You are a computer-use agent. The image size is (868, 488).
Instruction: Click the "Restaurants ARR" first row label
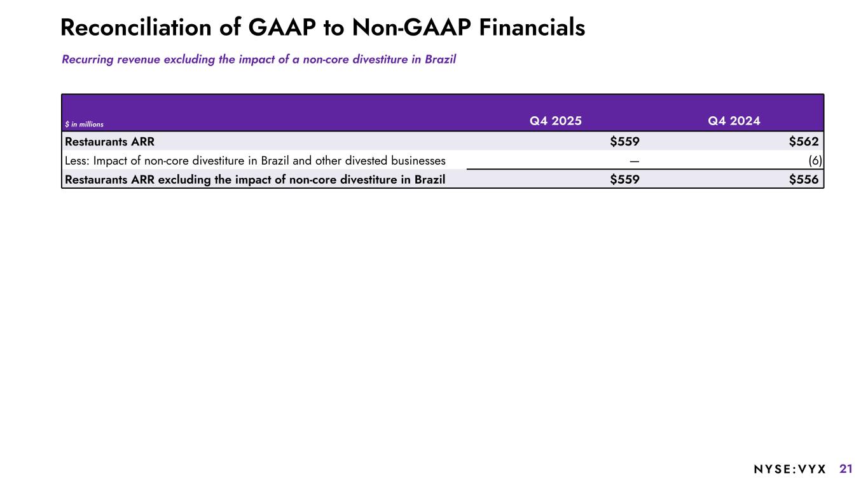click(x=109, y=142)
